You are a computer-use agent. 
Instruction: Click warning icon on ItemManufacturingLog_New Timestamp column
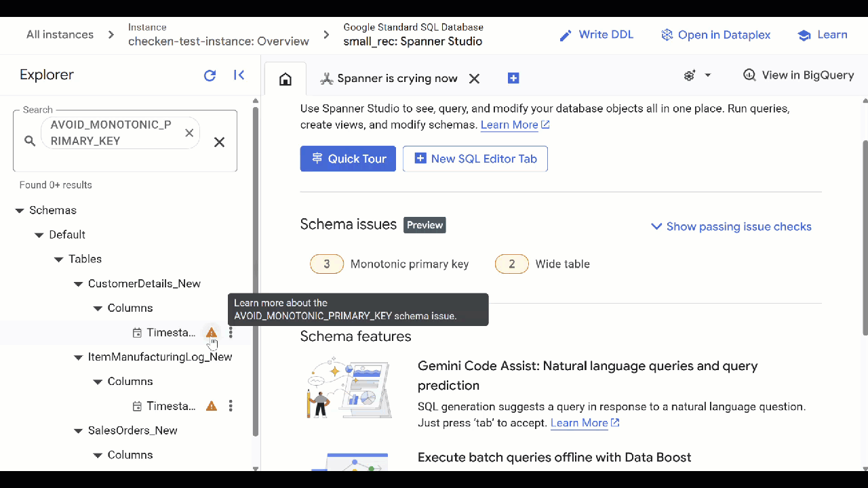click(212, 406)
